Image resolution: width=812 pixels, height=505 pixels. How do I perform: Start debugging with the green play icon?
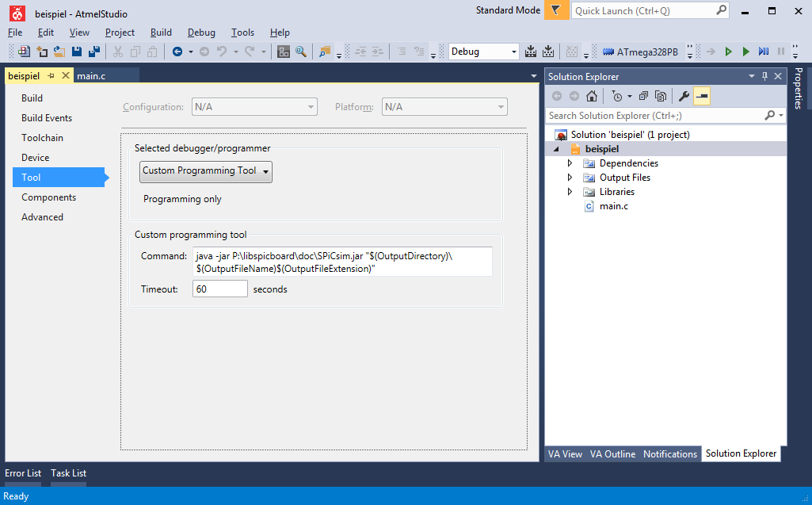point(745,51)
